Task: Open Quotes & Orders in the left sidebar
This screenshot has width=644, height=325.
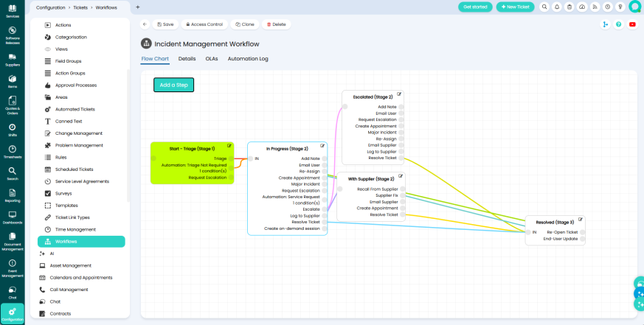Action: click(x=13, y=105)
